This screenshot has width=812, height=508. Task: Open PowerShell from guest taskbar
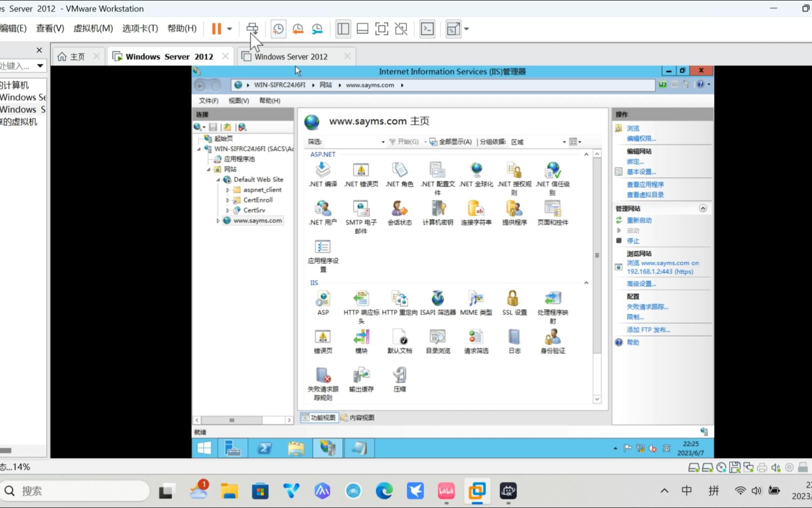(x=265, y=448)
